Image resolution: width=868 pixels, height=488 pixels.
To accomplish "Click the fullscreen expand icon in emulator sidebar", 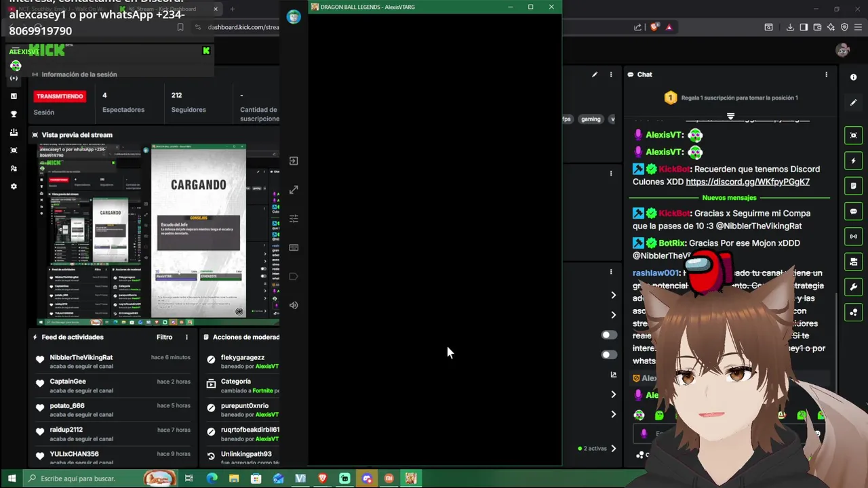I will coord(294,190).
